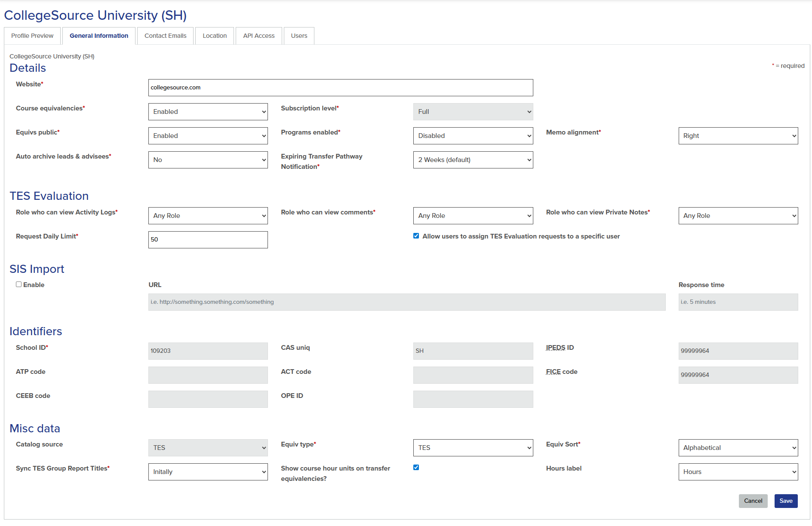Click inside the Website field
Screen dimensions: 812x526
coord(340,87)
